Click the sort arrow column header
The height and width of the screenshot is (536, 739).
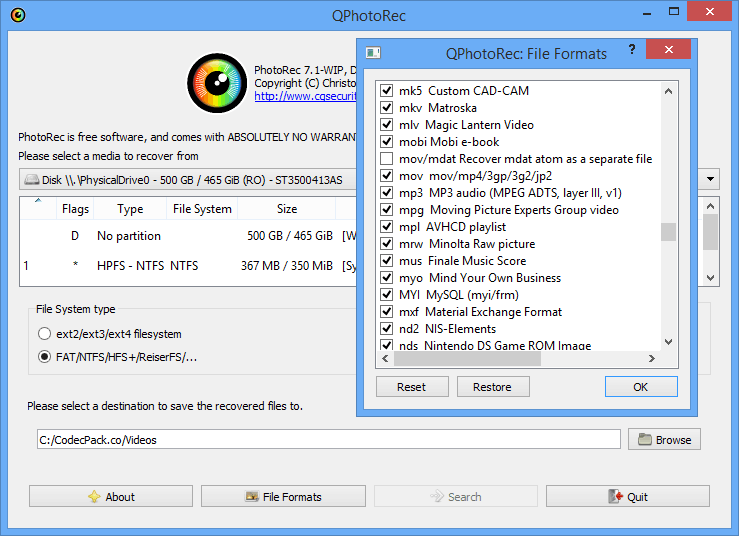tap(38, 209)
